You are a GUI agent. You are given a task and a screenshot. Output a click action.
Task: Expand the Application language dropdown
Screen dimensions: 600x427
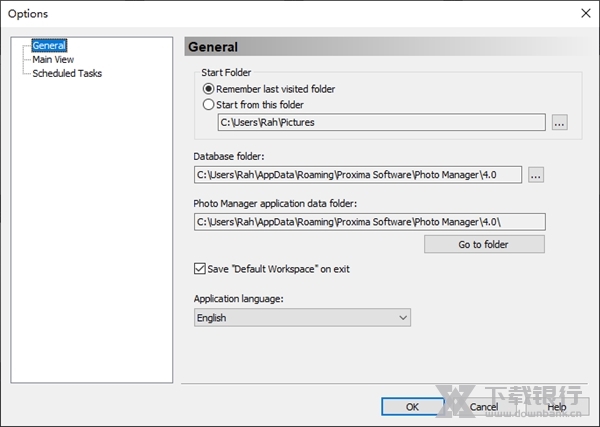(x=302, y=318)
